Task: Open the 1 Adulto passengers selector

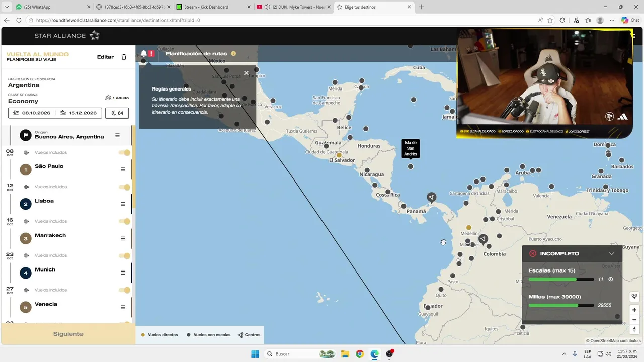Action: click(117, 98)
